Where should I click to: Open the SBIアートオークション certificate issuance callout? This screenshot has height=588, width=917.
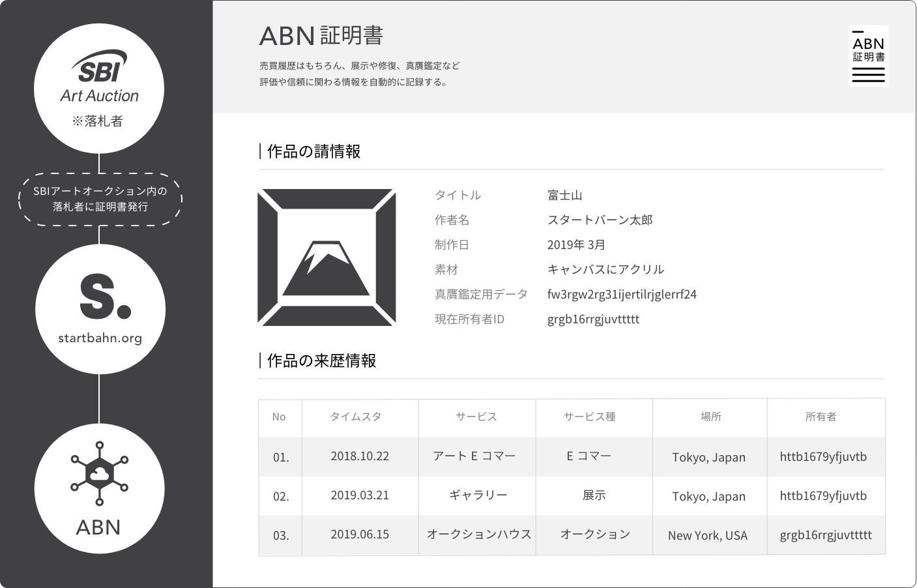point(99,198)
